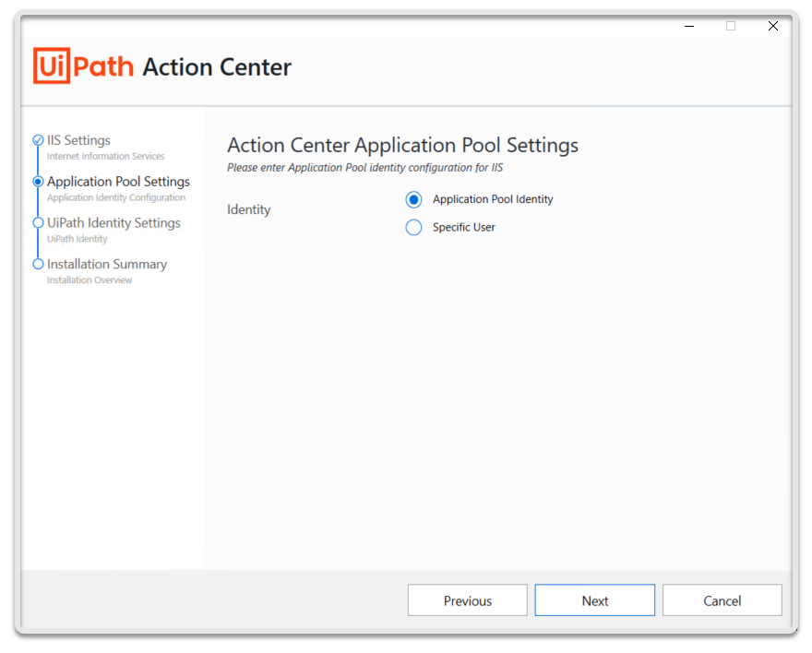Viewport: 812px width, 653px height.
Task: Minimize the installer window
Action: 688,27
